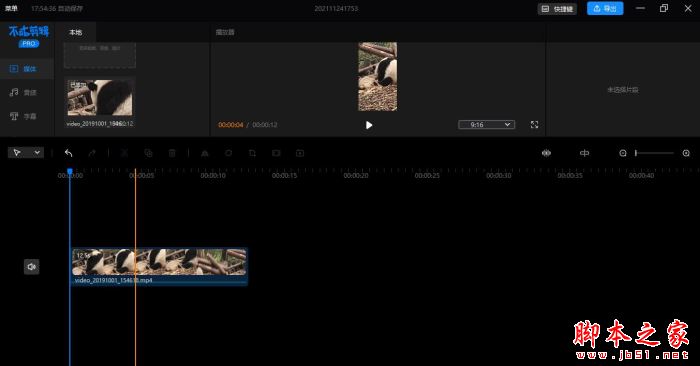Click the 00:00:30 mark on timeline ruler
This screenshot has width=700, height=366.
(x=499, y=175)
